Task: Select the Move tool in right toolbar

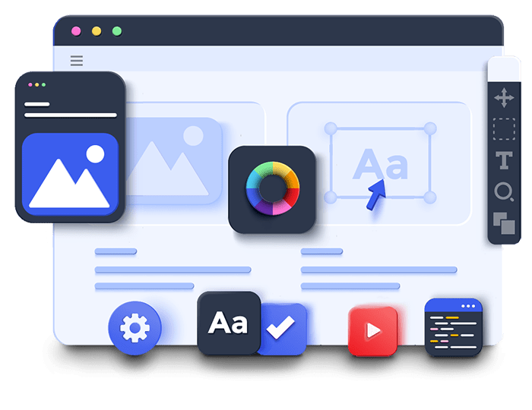Action: click(504, 97)
